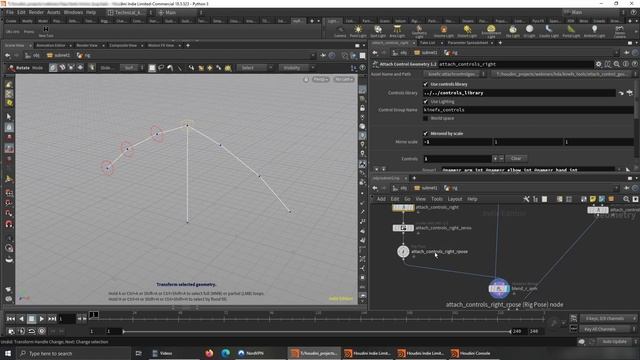Open the keys and channels dropdown
Screen dimensions: 640x360
(x=608, y=318)
